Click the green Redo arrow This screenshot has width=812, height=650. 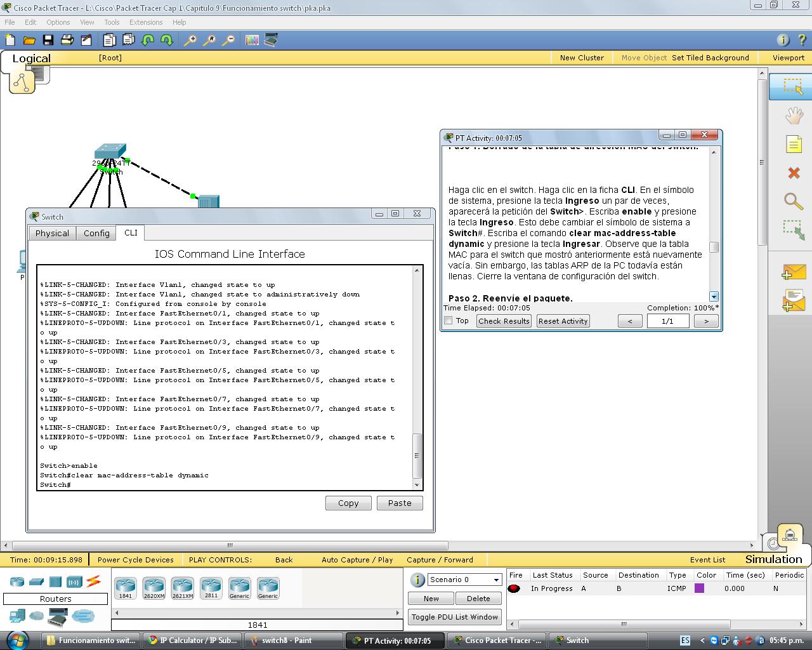(167, 40)
